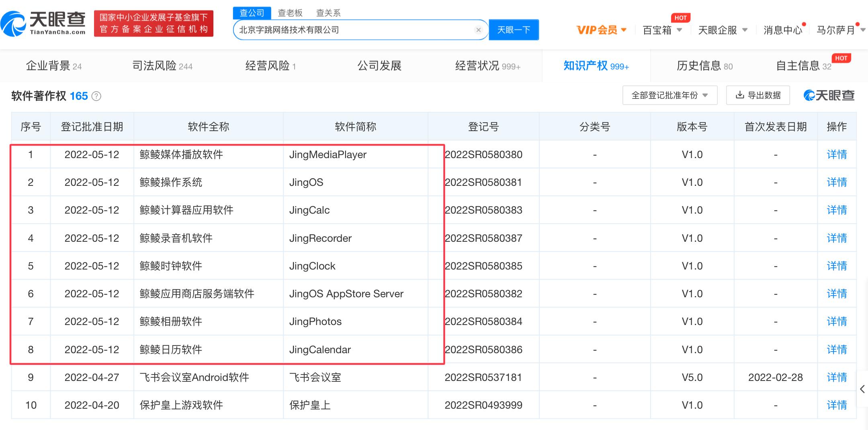The height and width of the screenshot is (430, 868).
Task: Click the 首次发表日期 column header
Action: tap(776, 127)
